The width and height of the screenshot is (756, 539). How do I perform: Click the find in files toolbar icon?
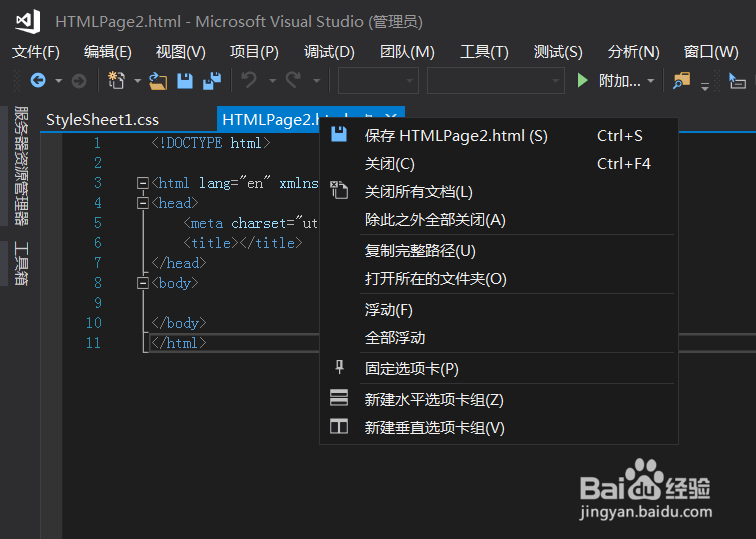(681, 81)
